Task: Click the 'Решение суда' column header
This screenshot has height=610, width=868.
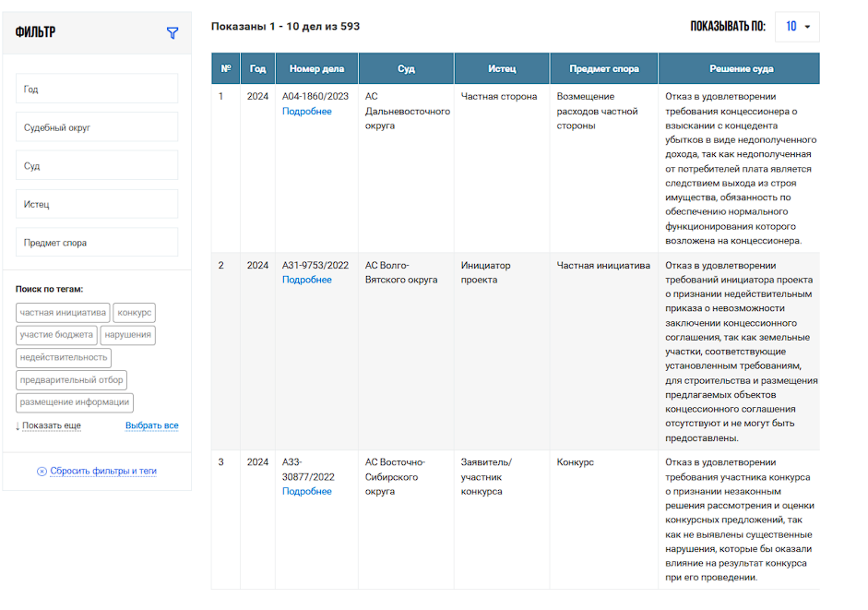Action: point(741,68)
